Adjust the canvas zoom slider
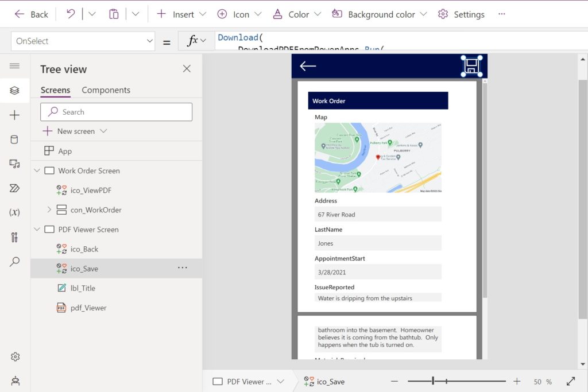The image size is (588, 392). 434,381
